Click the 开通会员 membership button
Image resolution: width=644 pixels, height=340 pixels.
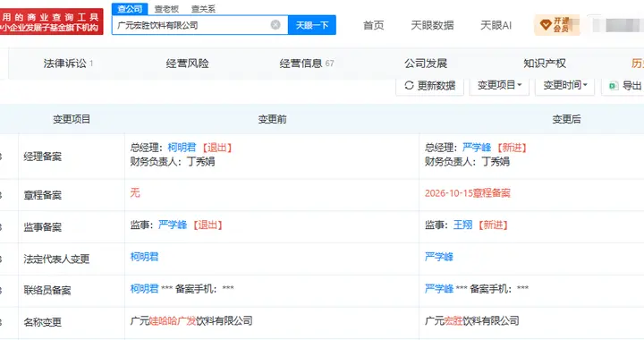(x=557, y=25)
